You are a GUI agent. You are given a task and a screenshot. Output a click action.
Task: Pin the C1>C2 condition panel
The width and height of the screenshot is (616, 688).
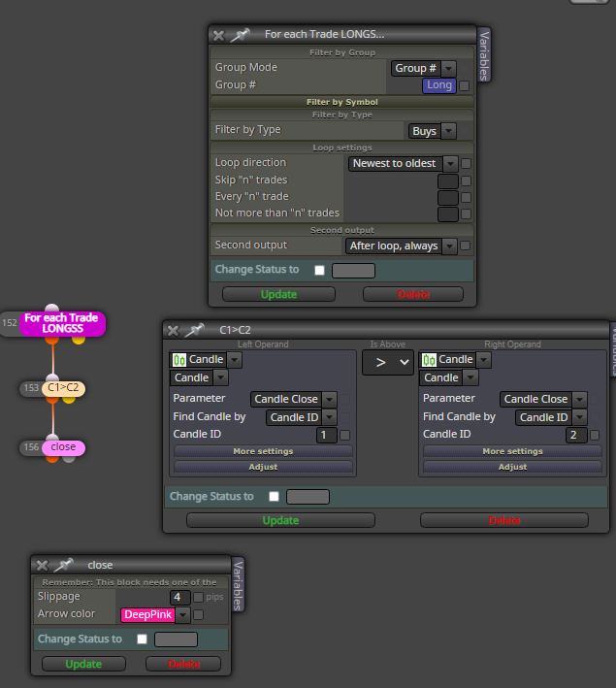pos(194,330)
